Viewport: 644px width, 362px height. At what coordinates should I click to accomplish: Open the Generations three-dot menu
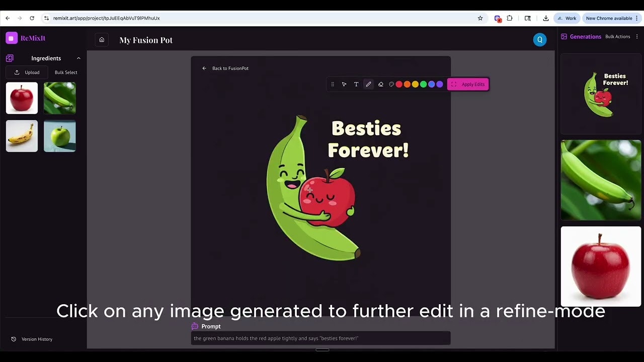637,36
